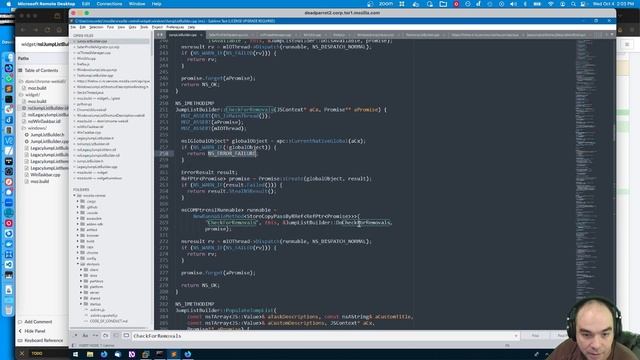This screenshot has width=640, height=360.
Task: Open the Windows Start menu
Action: click(76, 354)
